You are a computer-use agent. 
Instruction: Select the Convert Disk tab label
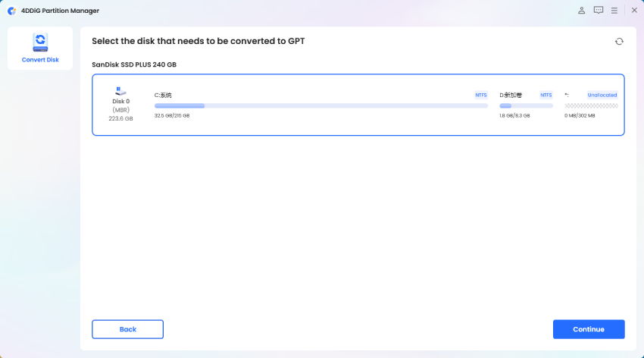(40, 60)
